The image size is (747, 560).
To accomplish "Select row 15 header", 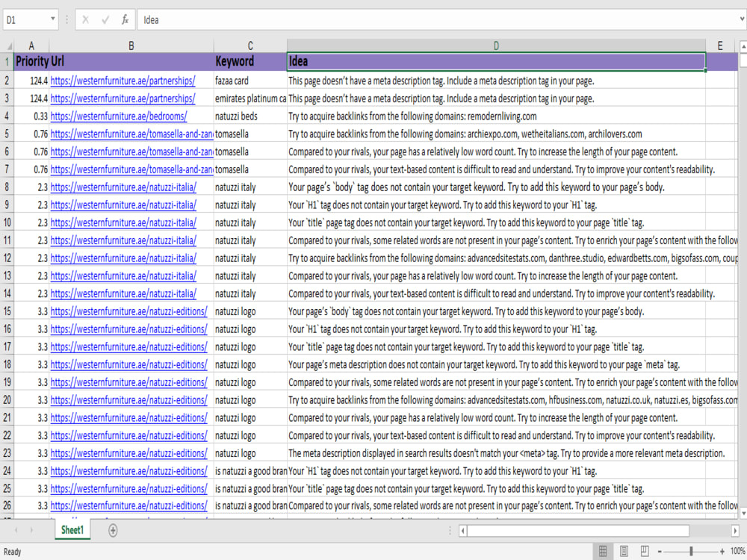I will pyautogui.click(x=7, y=311).
